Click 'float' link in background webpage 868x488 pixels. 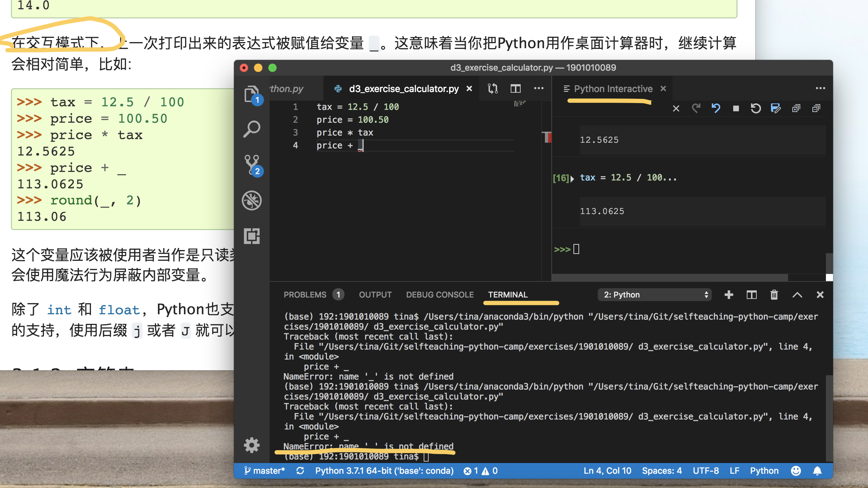(119, 310)
